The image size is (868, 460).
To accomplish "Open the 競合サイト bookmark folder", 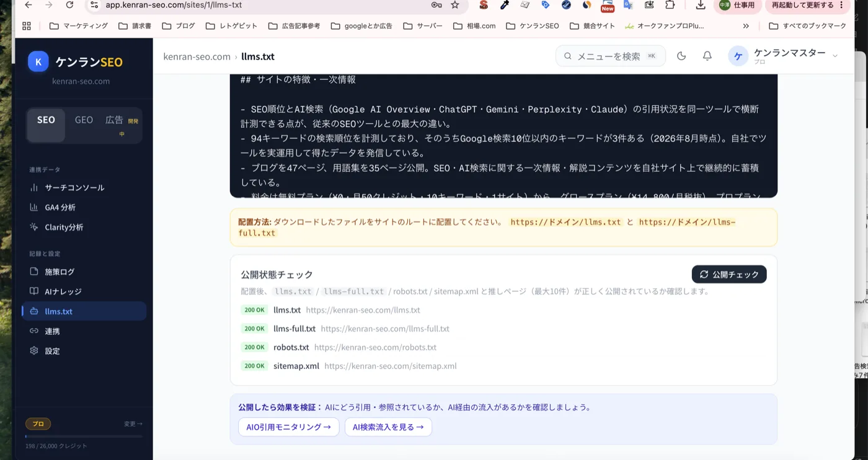I will click(x=593, y=26).
